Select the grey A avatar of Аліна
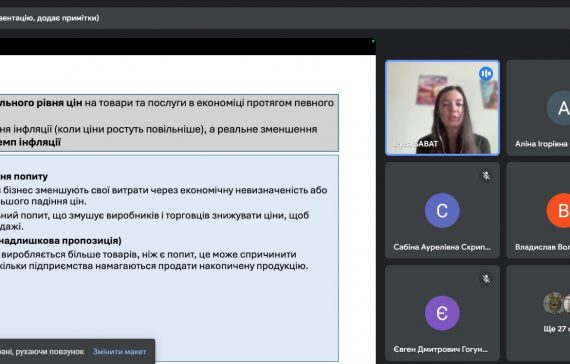The height and width of the screenshot is (364, 570). 558,108
